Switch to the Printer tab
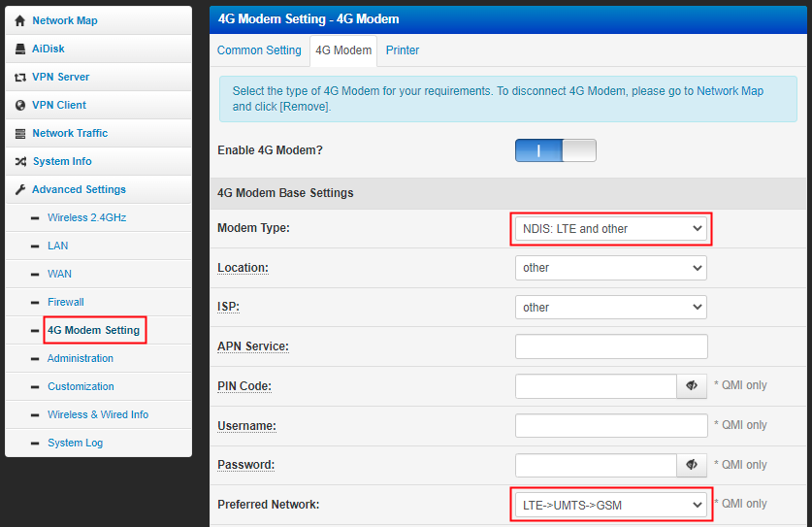Image resolution: width=812 pixels, height=527 pixels. (403, 50)
